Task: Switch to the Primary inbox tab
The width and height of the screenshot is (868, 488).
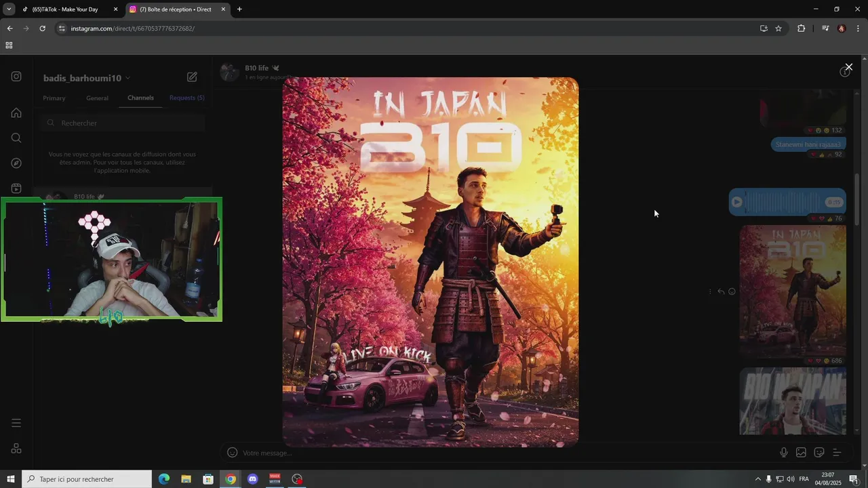Action: (54, 98)
